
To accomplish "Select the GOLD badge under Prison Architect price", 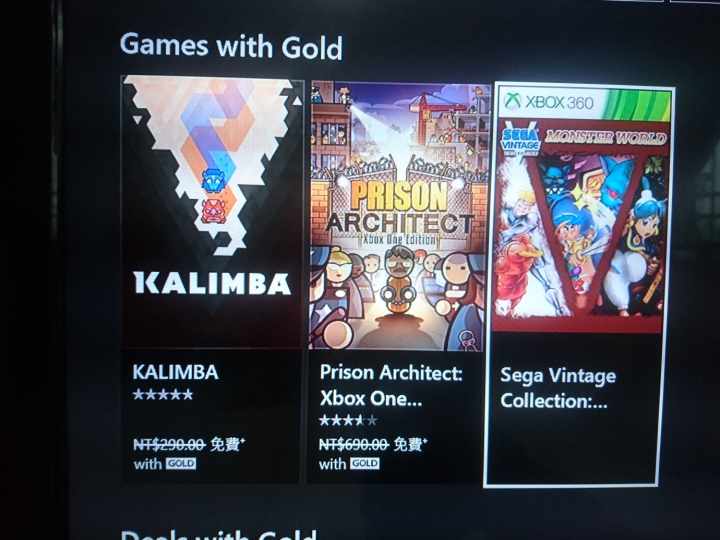I will (x=365, y=463).
